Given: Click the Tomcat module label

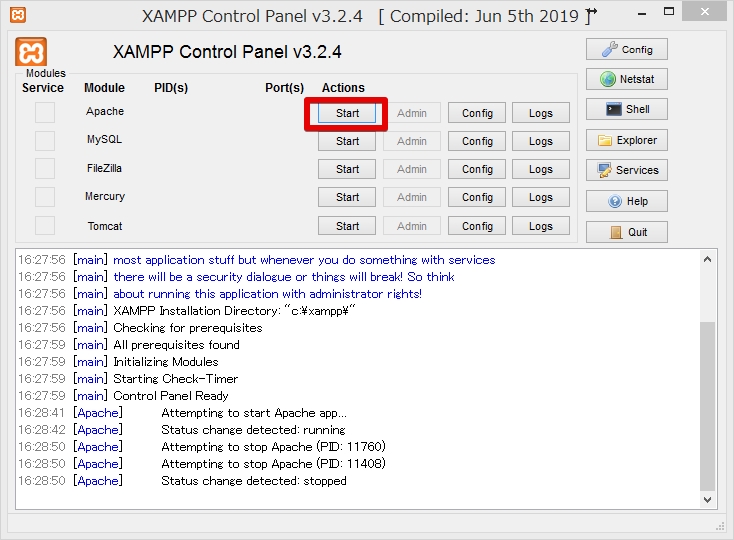Looking at the screenshot, I should (105, 226).
